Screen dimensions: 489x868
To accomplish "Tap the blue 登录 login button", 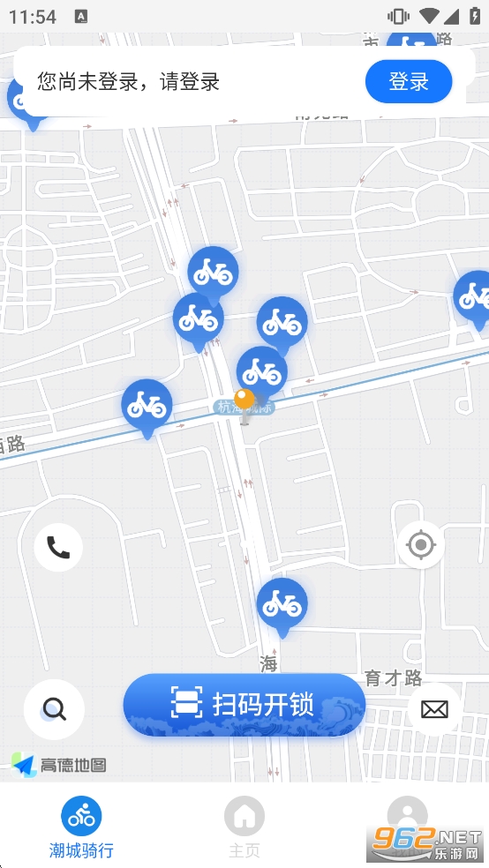I will point(409,81).
